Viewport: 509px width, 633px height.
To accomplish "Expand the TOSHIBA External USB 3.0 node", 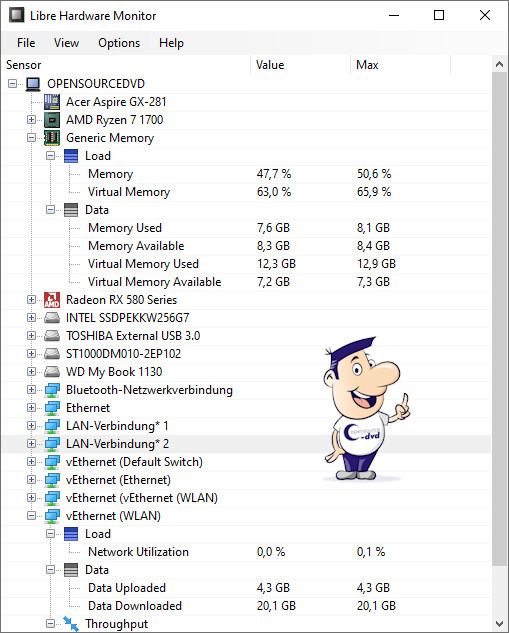I will (31, 335).
